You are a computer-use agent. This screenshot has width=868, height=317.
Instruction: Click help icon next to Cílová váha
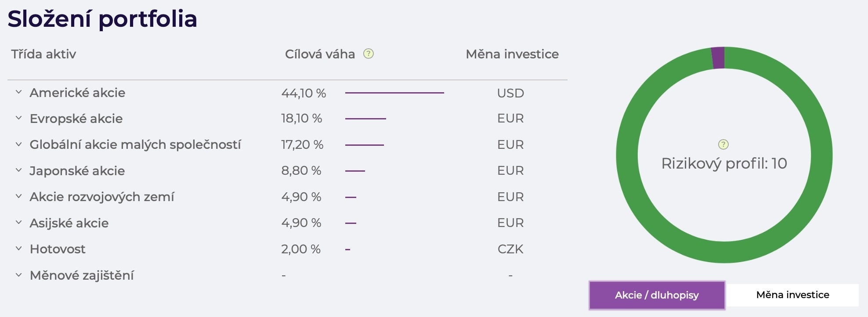tap(368, 54)
